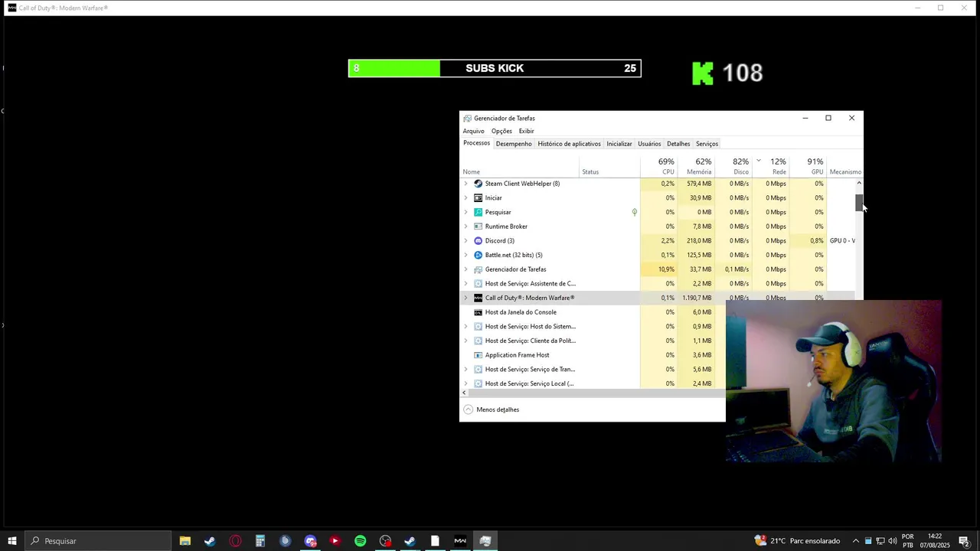Click the 579,4 MB memory cell
This screenshot has height=551, width=980.
[x=696, y=184]
